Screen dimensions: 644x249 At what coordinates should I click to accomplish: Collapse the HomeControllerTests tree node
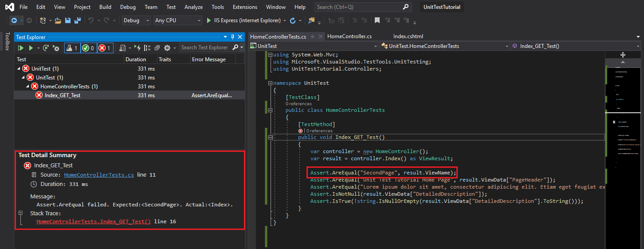coord(28,86)
